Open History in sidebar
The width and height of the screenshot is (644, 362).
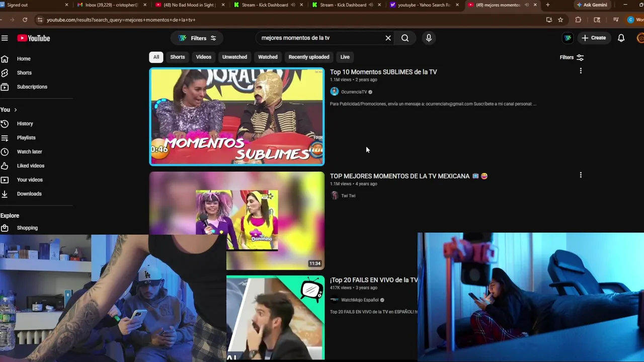pos(25,124)
